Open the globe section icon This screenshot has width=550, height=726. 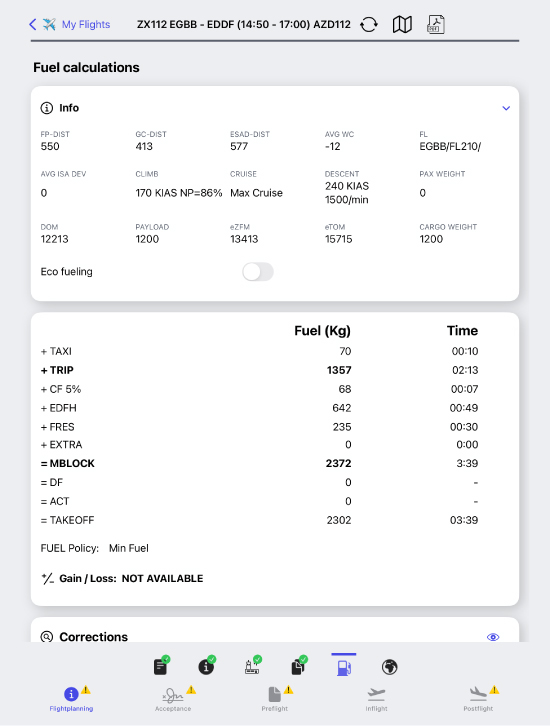[x=389, y=667]
